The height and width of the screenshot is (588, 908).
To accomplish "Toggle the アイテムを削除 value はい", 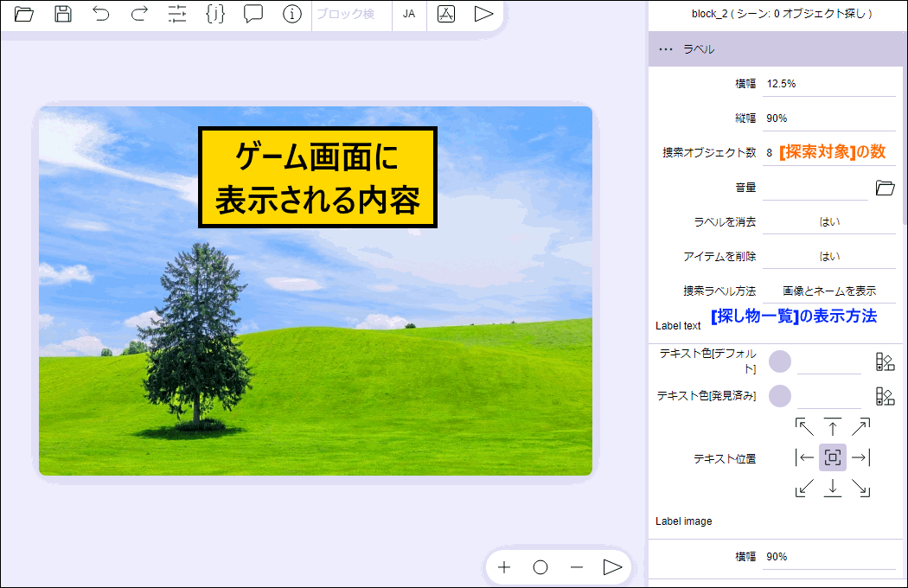I will 828,257.
